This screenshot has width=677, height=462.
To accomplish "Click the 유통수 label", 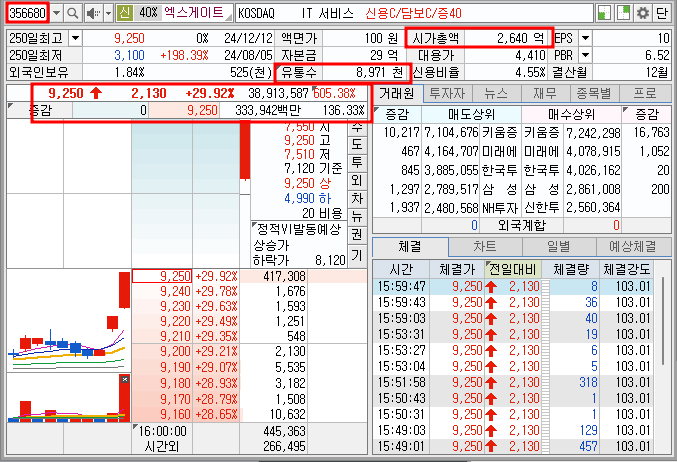I will pos(299,72).
